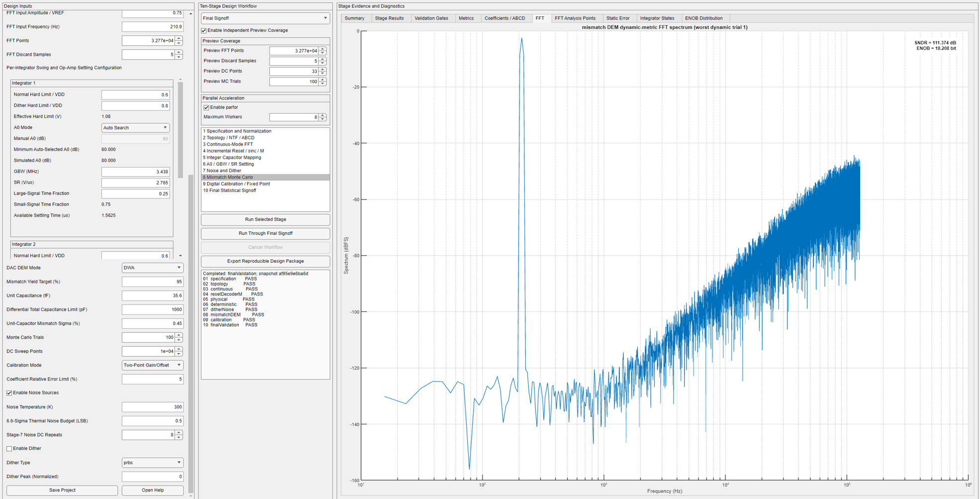The height and width of the screenshot is (499, 980).
Task: Click Export Reproducible Design Package
Action: click(265, 261)
